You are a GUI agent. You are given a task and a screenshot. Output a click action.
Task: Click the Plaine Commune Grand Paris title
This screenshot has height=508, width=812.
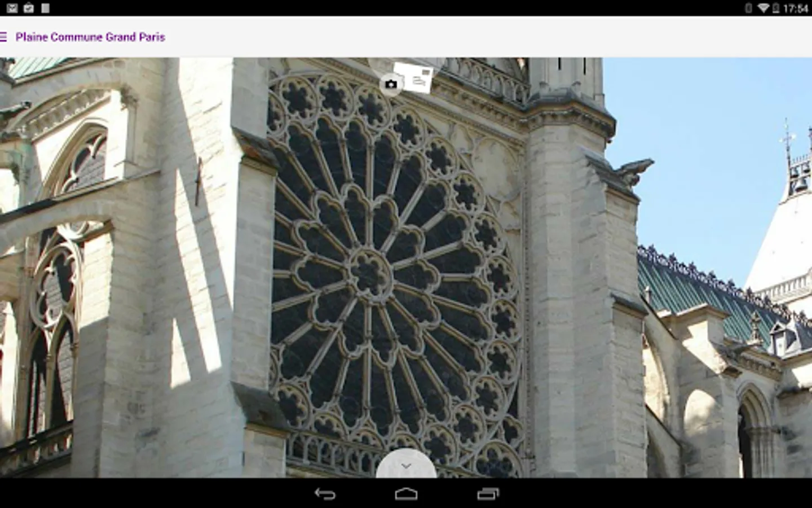[x=90, y=37]
